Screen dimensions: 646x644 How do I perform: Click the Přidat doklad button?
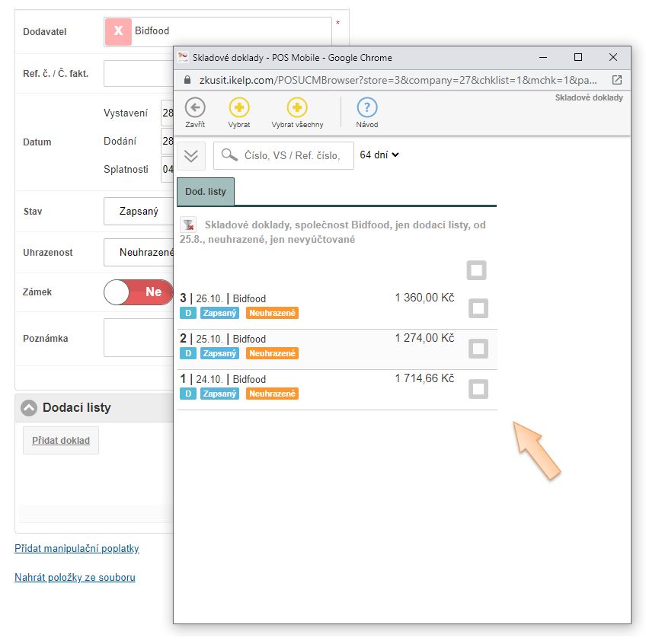61,441
